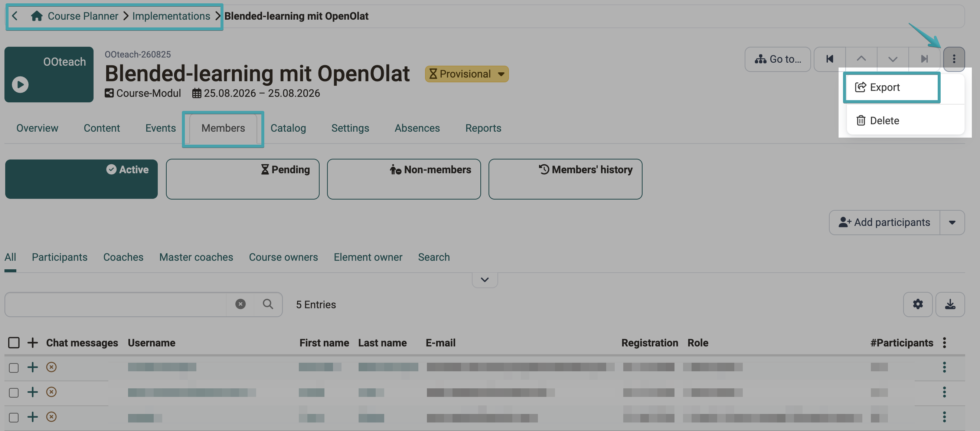Sort by Last name column
980x431 pixels.
pos(382,343)
